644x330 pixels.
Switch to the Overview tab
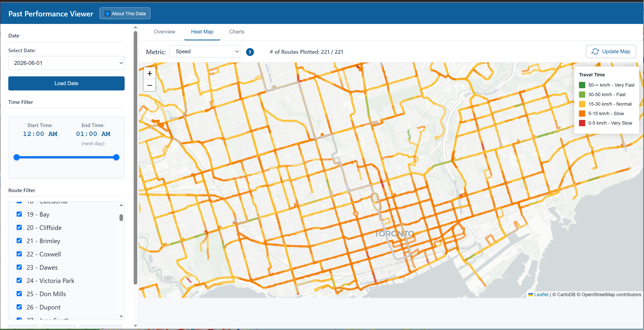point(165,32)
